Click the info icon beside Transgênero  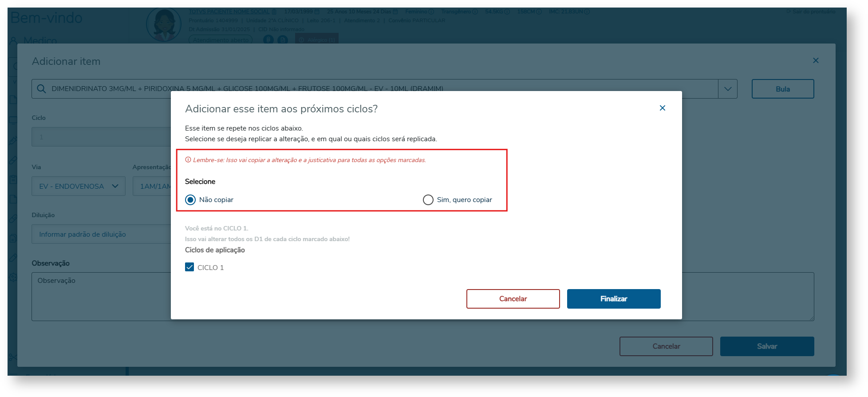tap(475, 12)
